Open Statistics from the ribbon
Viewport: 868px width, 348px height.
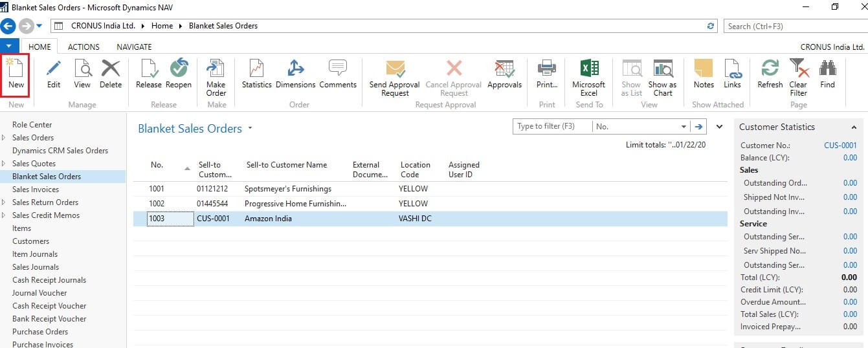coord(256,74)
